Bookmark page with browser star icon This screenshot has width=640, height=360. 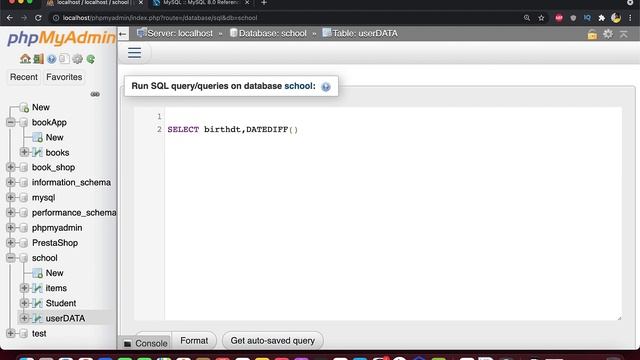(x=541, y=18)
